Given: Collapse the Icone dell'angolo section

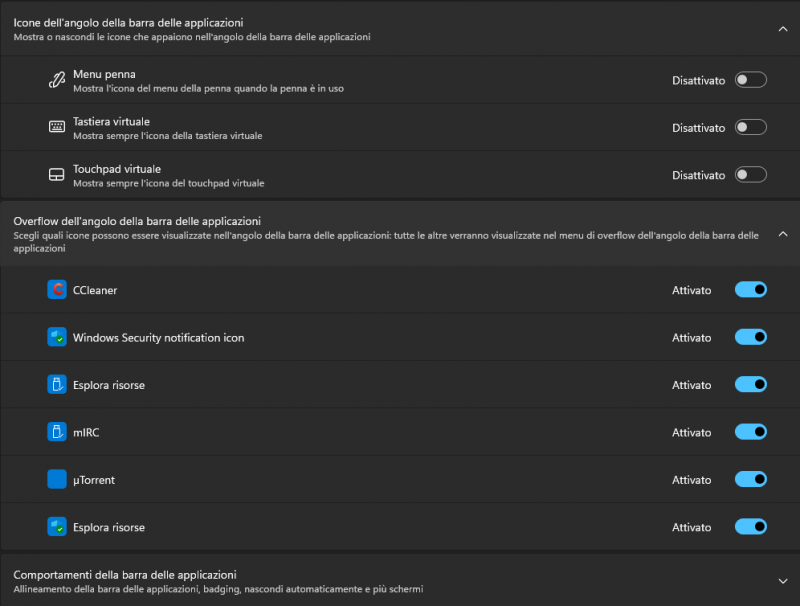Looking at the screenshot, I should pyautogui.click(x=783, y=29).
